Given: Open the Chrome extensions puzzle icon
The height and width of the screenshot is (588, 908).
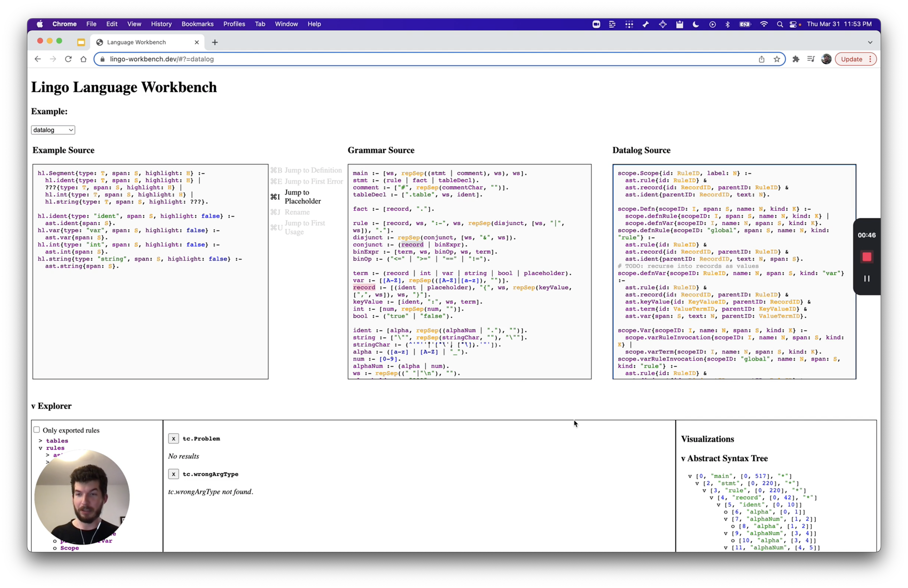Looking at the screenshot, I should (796, 59).
